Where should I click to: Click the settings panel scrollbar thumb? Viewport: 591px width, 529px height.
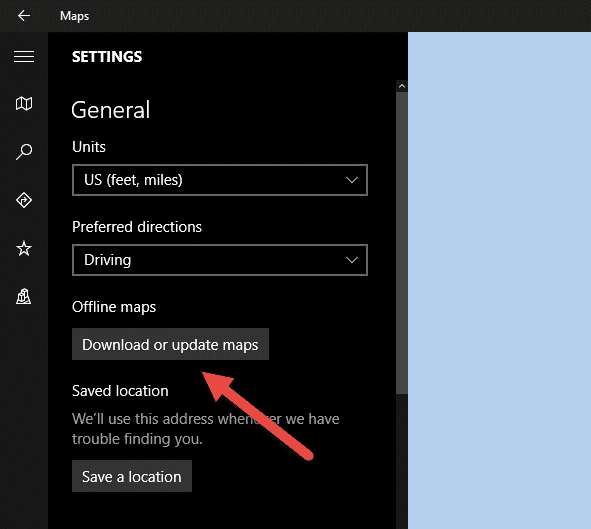[x=402, y=243]
